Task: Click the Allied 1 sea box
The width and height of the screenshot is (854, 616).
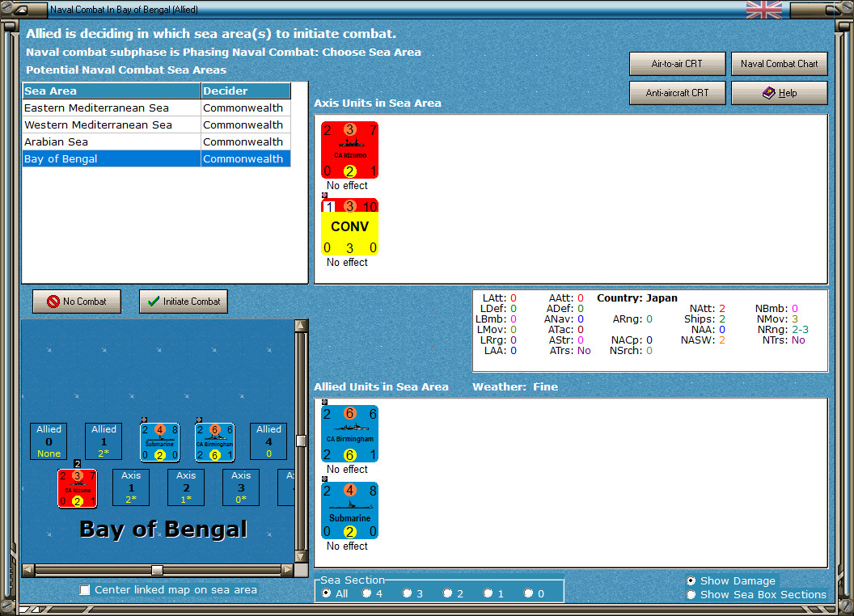Action: click(x=104, y=441)
